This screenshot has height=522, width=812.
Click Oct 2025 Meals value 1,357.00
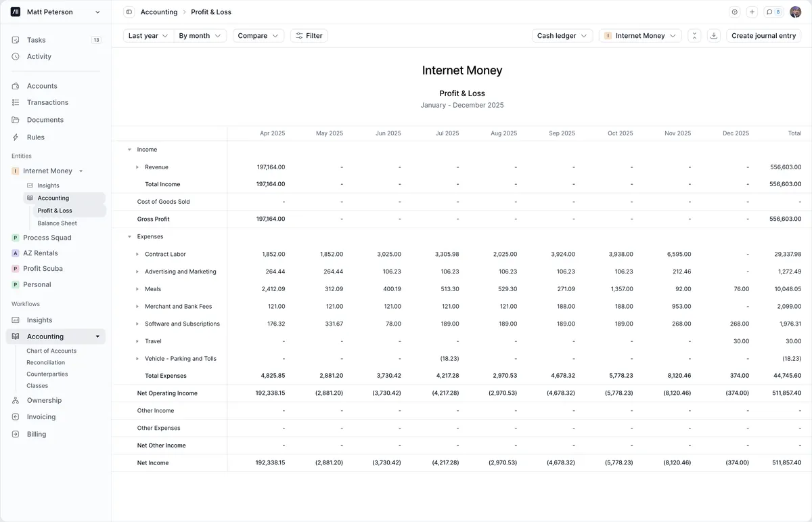point(621,289)
